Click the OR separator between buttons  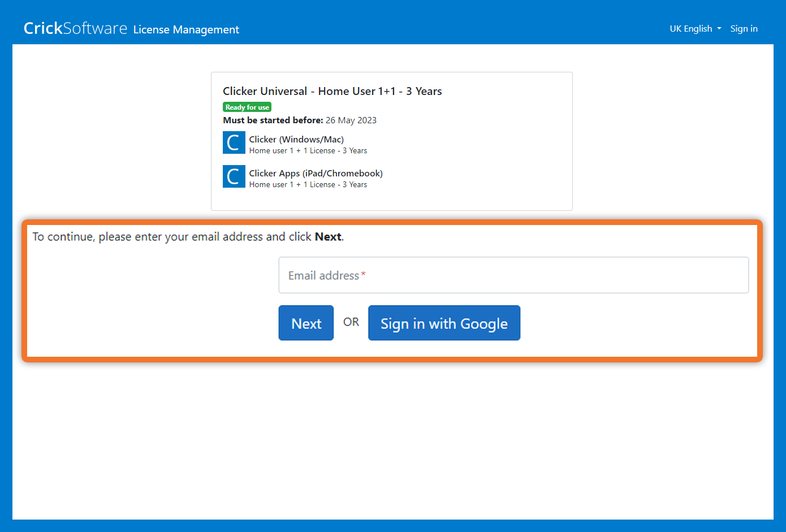click(x=351, y=322)
